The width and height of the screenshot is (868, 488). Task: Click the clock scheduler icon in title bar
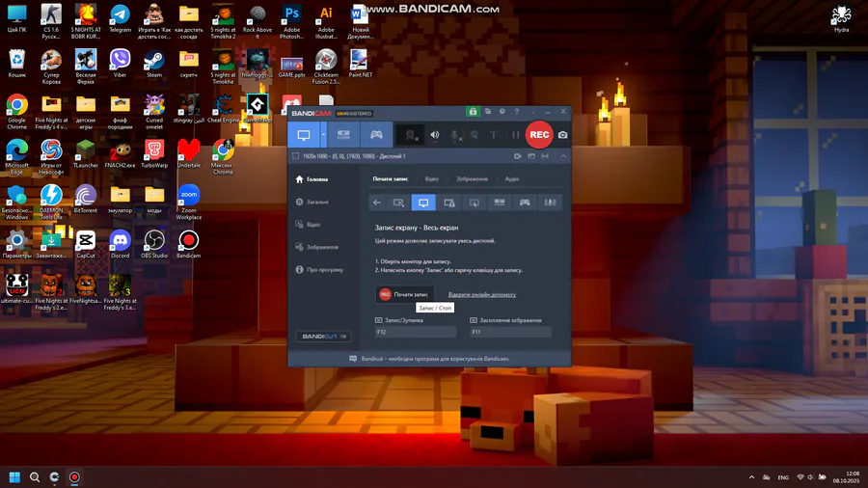click(502, 112)
